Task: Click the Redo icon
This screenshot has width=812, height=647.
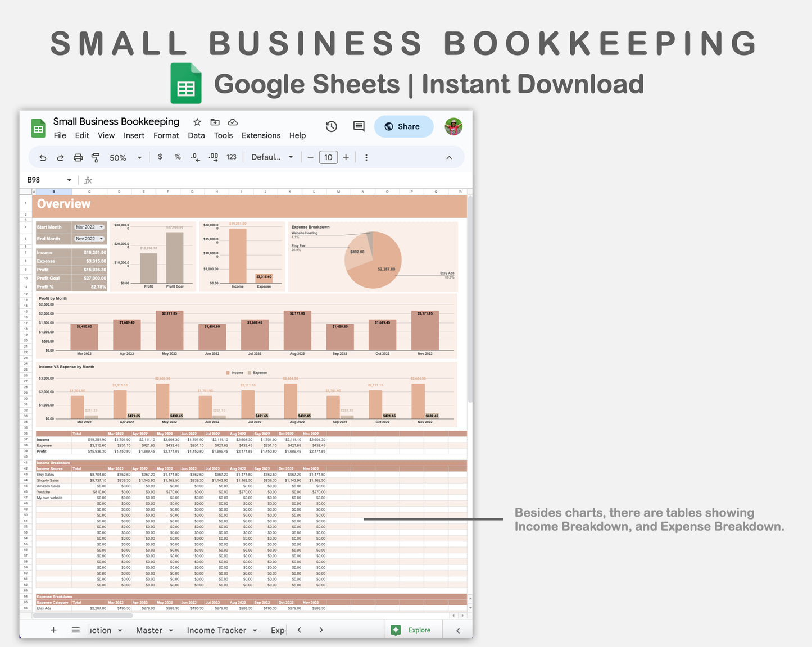Action: point(60,157)
